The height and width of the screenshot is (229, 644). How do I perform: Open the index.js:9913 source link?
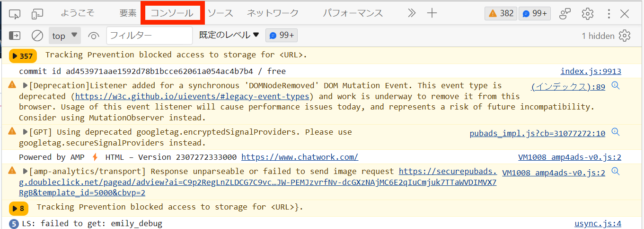tap(591, 72)
